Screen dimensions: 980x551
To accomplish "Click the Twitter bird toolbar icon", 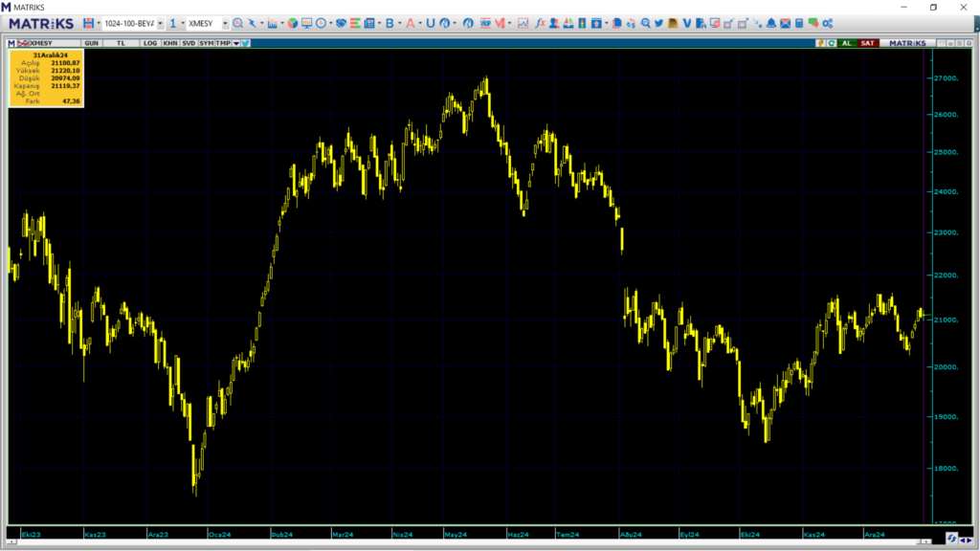I will [x=658, y=23].
